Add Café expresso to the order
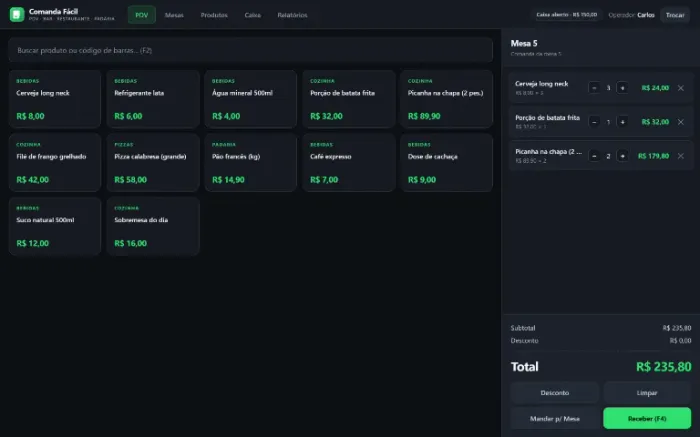 [x=349, y=162]
